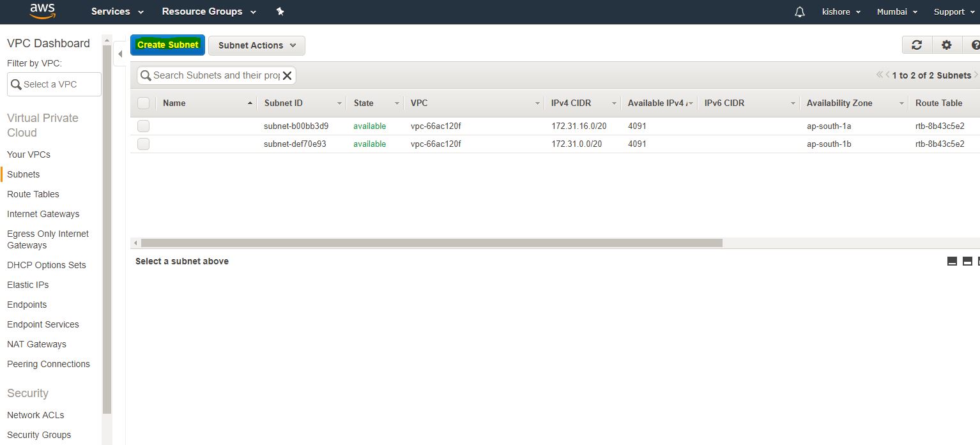Image resolution: width=980 pixels, height=445 pixels.
Task: Clear the subnet search with X icon
Action: pyautogui.click(x=287, y=76)
